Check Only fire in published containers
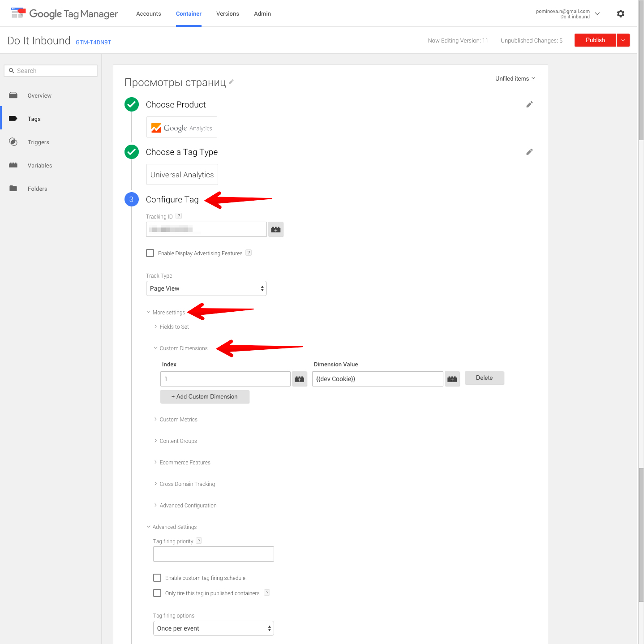Viewport: 644px width, 644px height. [157, 593]
